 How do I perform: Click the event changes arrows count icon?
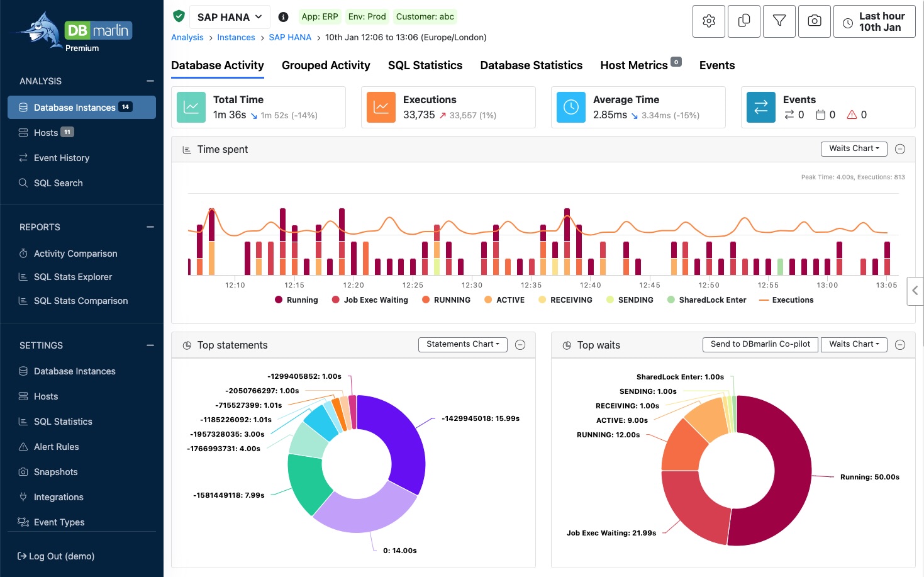coord(789,115)
